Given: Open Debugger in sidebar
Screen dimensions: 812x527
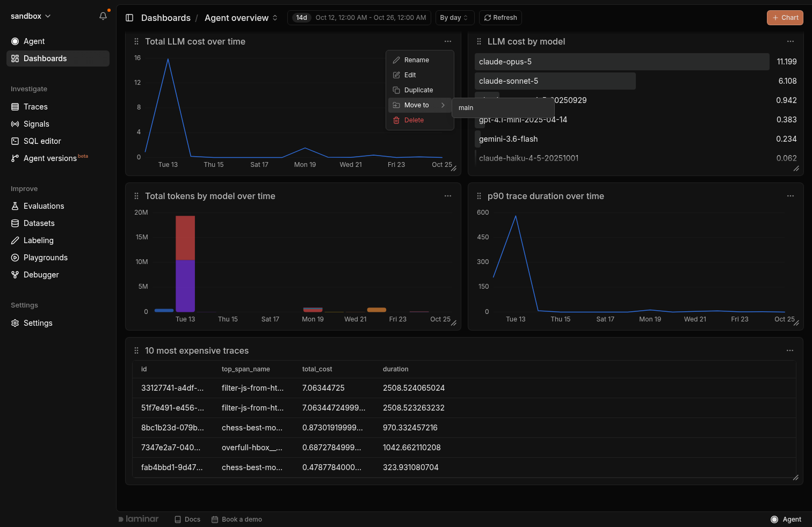Looking at the screenshot, I should pyautogui.click(x=58, y=275).
